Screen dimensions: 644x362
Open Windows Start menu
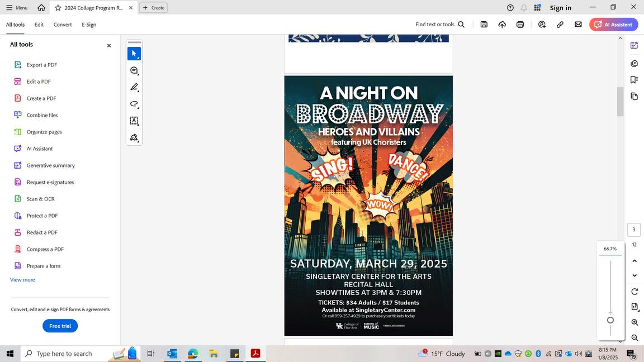click(x=10, y=354)
